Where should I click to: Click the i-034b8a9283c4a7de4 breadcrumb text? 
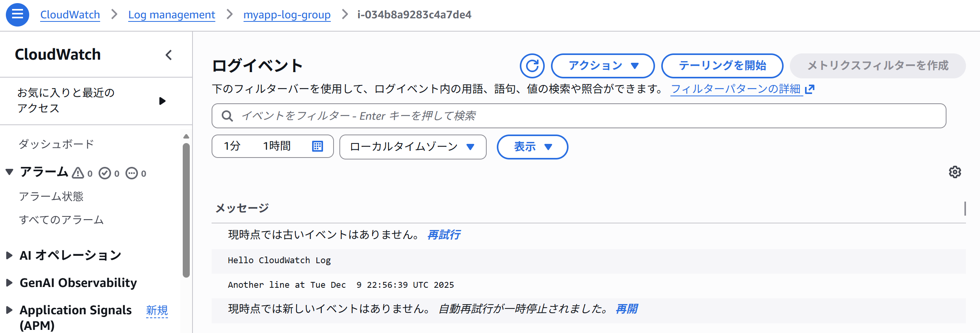(414, 15)
